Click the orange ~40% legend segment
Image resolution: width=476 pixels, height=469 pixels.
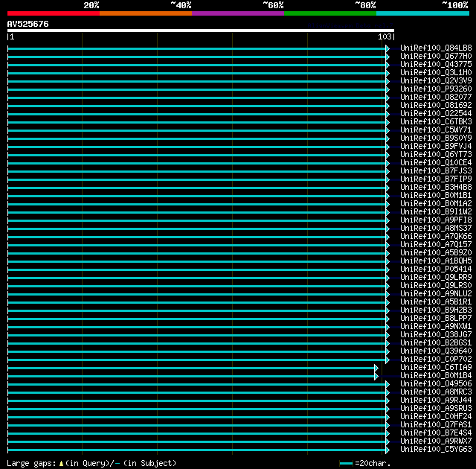pos(146,13)
